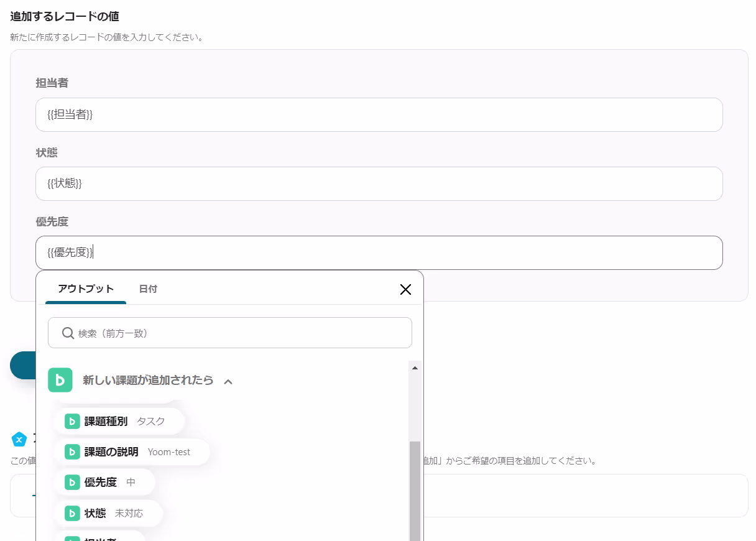Focus the 優先度 input field

click(379, 252)
